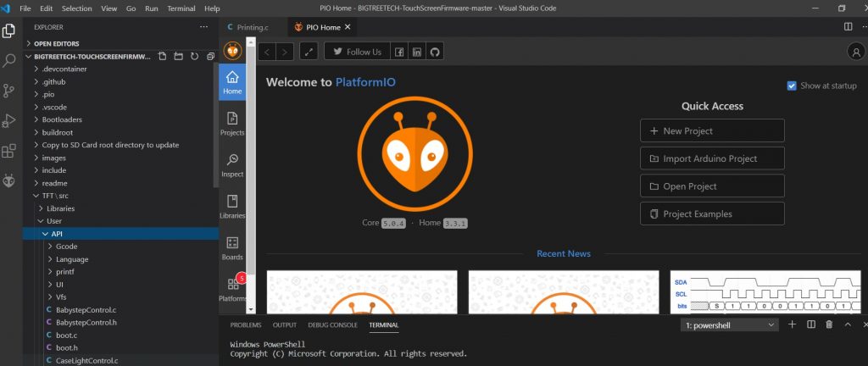Open the Selection menu
This screenshot has height=366, width=868.
tap(77, 8)
